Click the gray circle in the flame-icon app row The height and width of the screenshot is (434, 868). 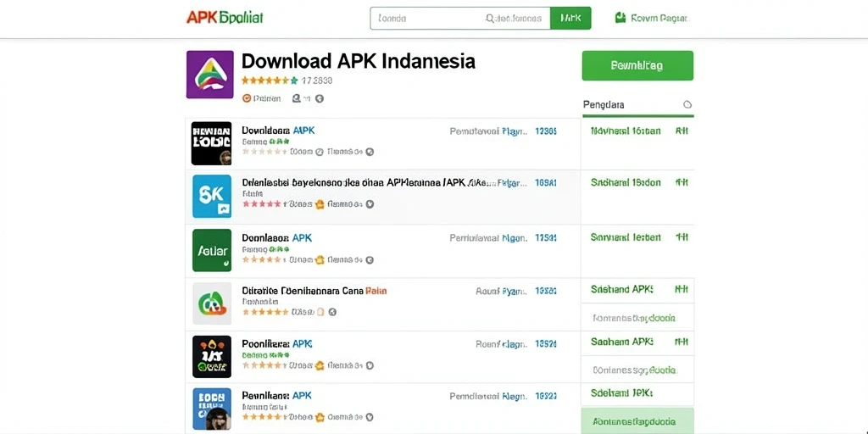pos(370,365)
